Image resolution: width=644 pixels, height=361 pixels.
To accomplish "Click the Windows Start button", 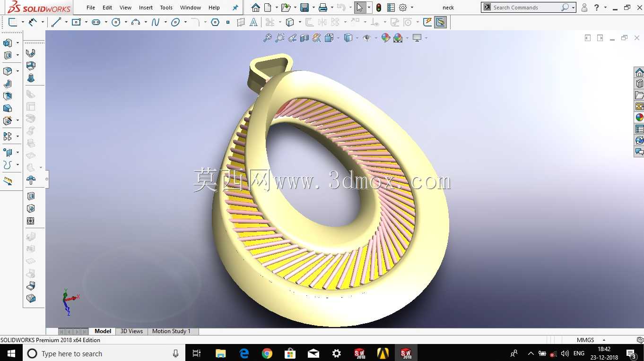I will coord(11,353).
